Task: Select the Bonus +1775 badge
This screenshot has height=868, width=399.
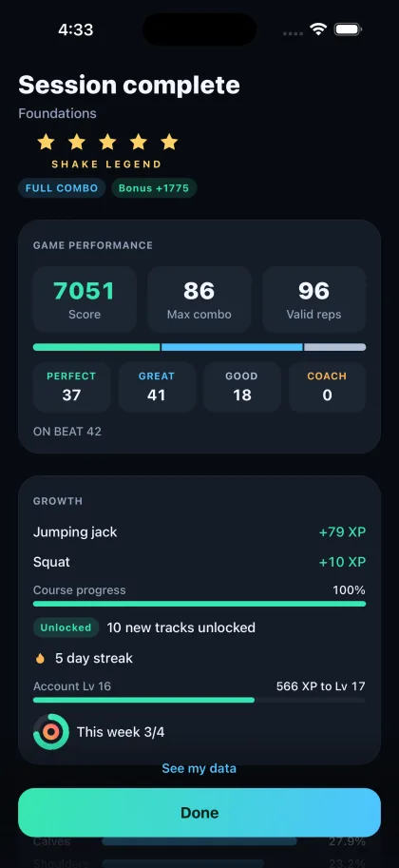Action: (154, 188)
